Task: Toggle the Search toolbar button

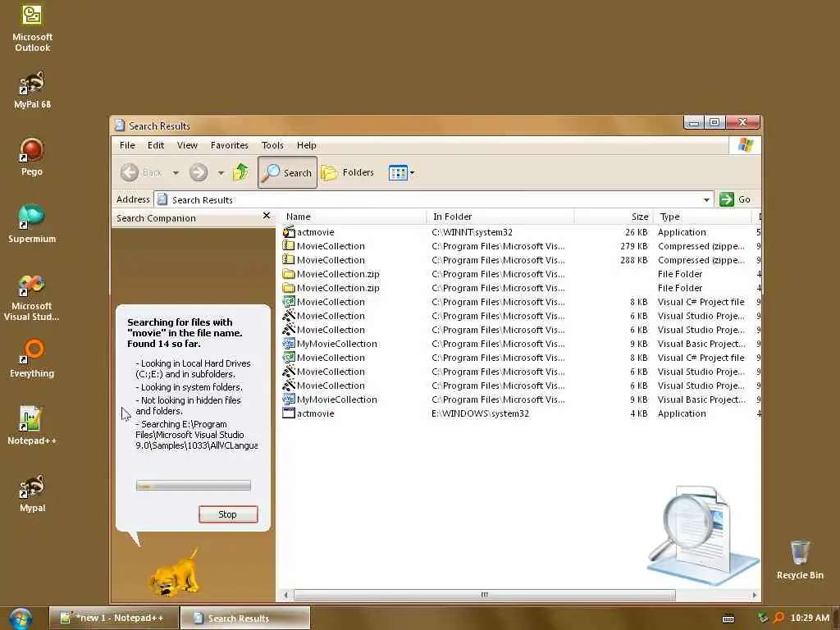Action: coord(288,172)
